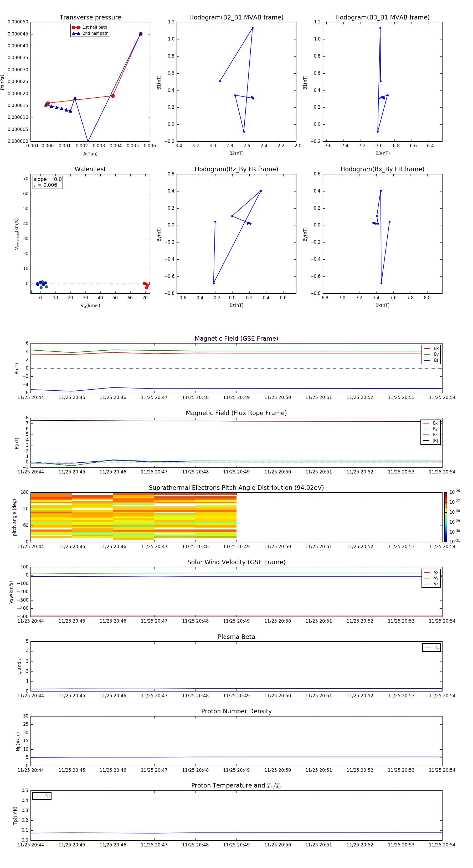Click the Bz(nT) axis label
Image resolution: width=473 pixels, height=868 pixels.
coord(236,305)
